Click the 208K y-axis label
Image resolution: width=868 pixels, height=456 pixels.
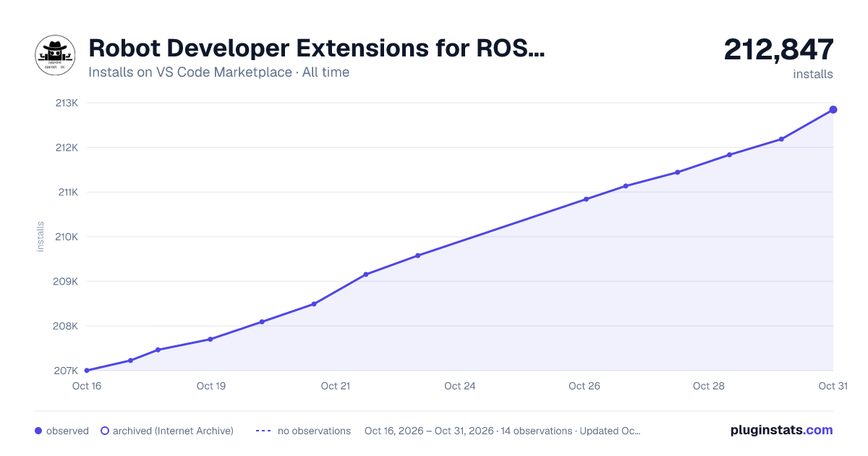66,326
